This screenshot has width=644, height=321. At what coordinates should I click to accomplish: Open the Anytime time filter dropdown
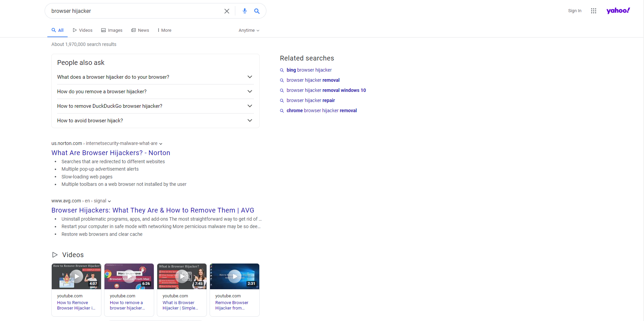[249, 30]
